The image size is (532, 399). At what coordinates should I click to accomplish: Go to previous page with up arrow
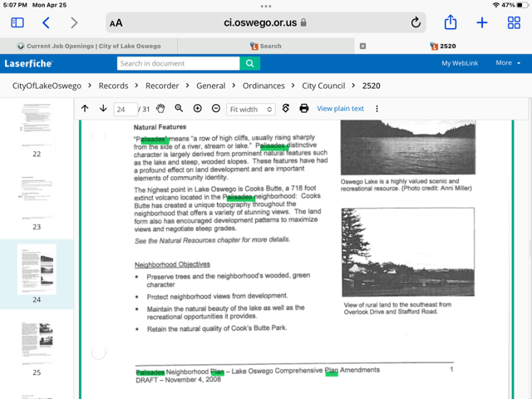(85, 109)
